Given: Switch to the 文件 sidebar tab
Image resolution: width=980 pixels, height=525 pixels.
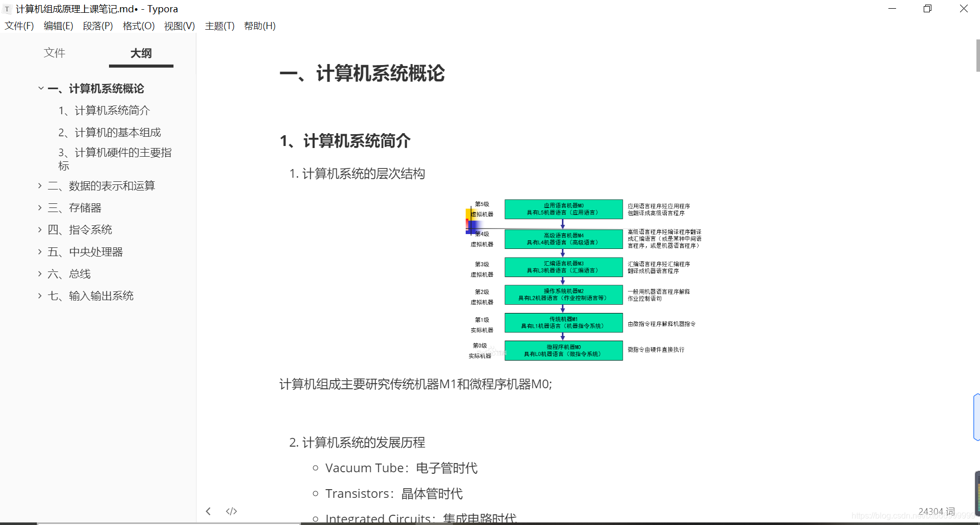Looking at the screenshot, I should click(x=55, y=53).
